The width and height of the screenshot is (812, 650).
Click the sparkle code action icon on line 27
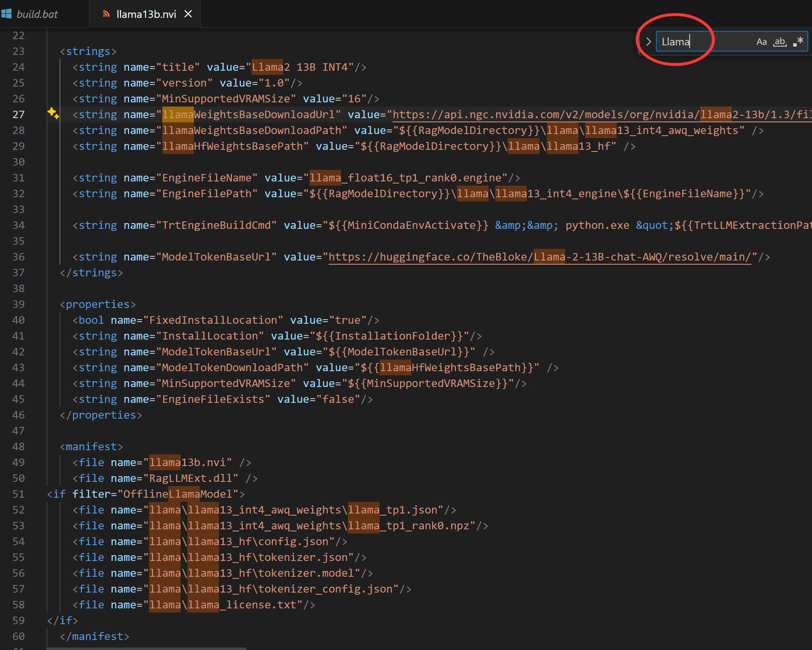pos(53,113)
